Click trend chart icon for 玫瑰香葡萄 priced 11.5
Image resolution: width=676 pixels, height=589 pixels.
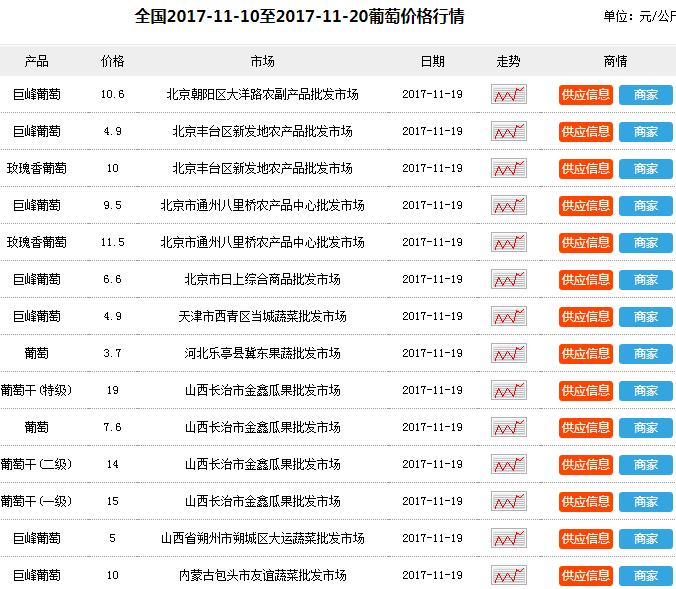pyautogui.click(x=508, y=243)
